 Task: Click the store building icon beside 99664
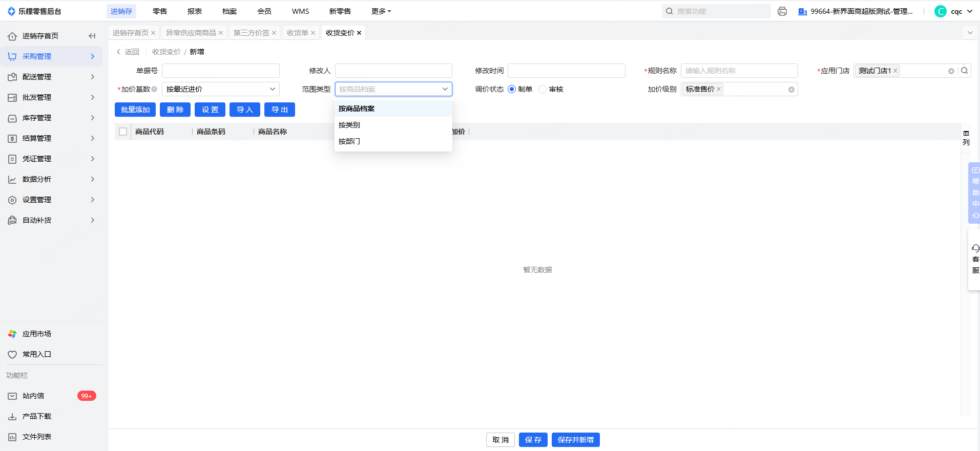tap(803, 11)
